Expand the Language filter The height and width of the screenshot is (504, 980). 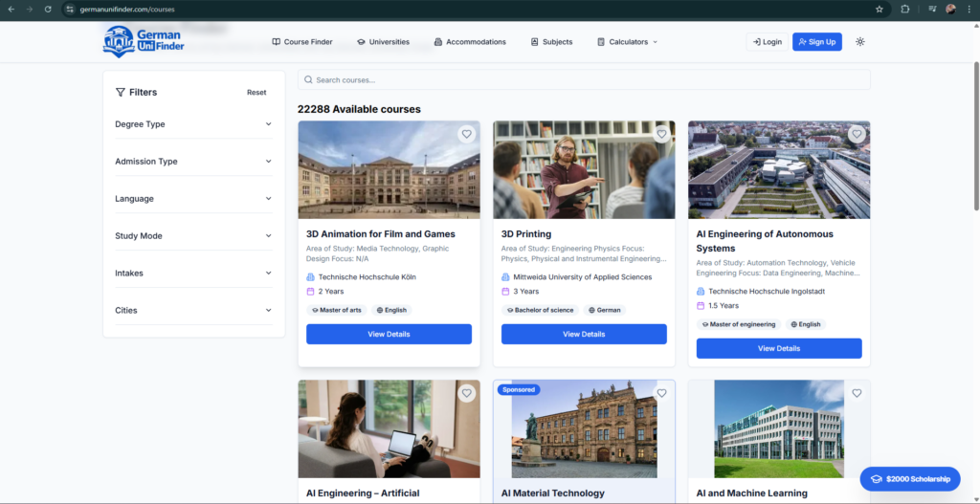193,199
